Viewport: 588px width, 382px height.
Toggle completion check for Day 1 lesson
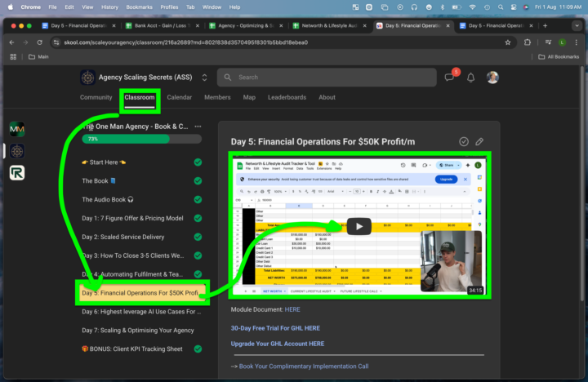pyautogui.click(x=198, y=218)
